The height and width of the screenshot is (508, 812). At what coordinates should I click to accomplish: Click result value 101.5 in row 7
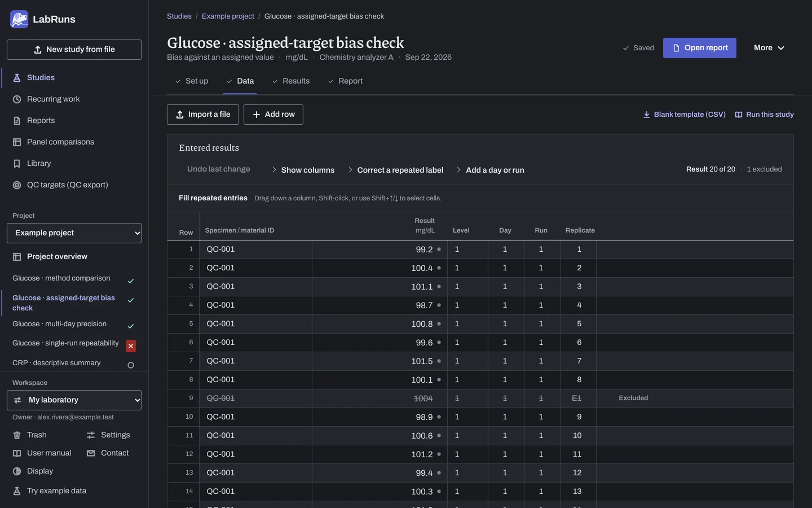point(379,361)
